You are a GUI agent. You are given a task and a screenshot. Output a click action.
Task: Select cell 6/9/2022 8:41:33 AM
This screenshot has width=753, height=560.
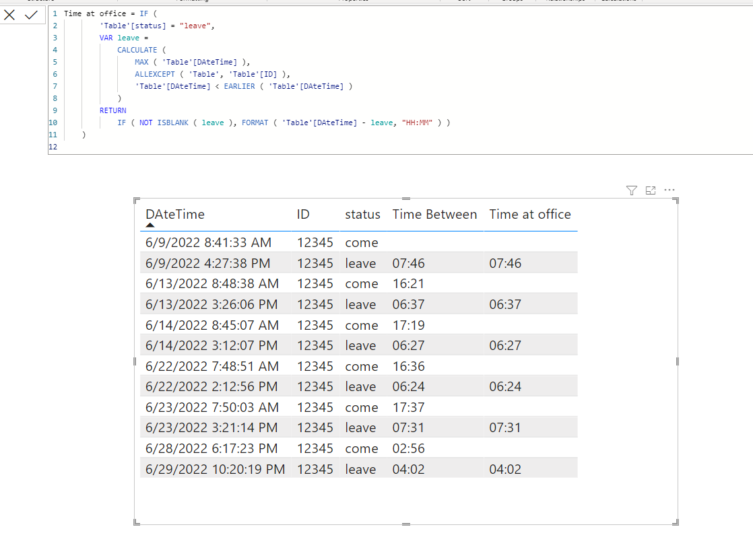pyautogui.click(x=208, y=242)
